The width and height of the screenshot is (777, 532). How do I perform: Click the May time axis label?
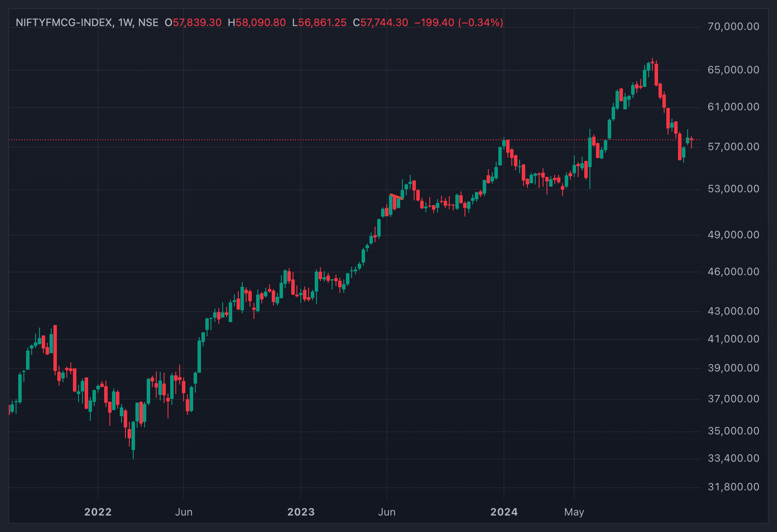[x=574, y=512]
